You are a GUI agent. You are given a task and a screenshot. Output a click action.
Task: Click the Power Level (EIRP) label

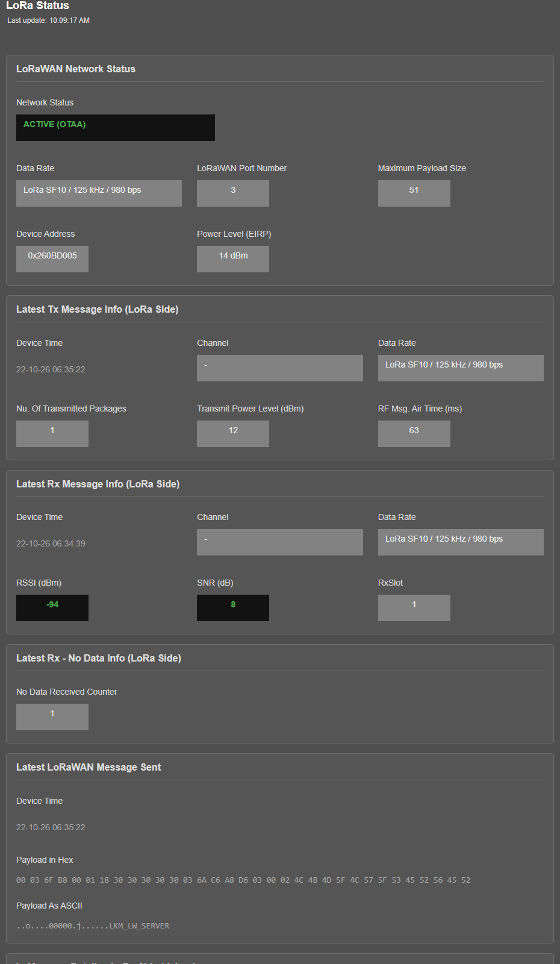234,234
